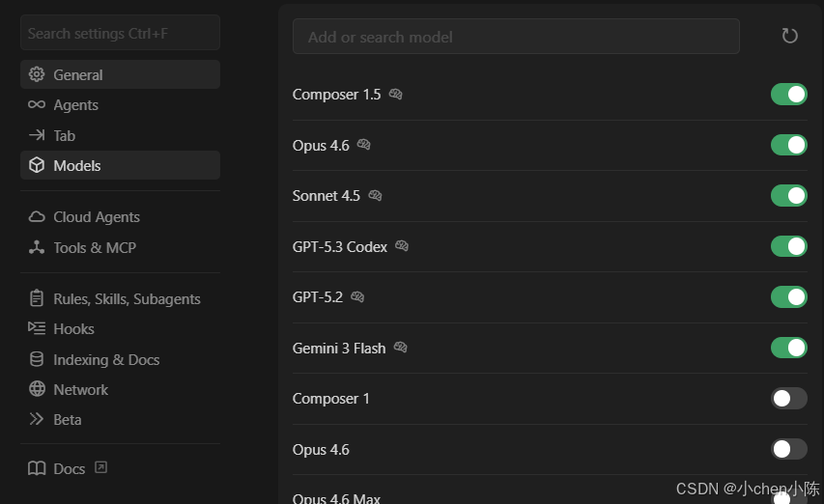Screen dimensions: 824x504
Task: Click the external link icon beside Docs
Action: coord(100,467)
